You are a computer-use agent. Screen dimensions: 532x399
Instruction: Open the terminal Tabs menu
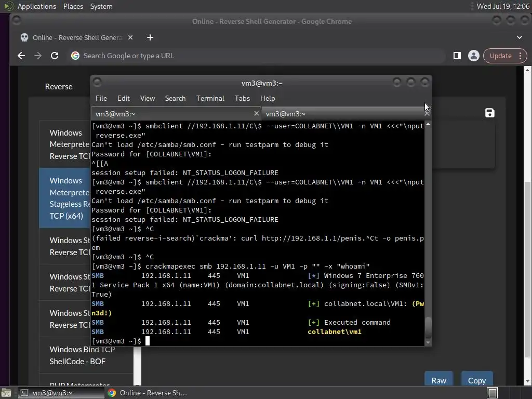(x=242, y=98)
